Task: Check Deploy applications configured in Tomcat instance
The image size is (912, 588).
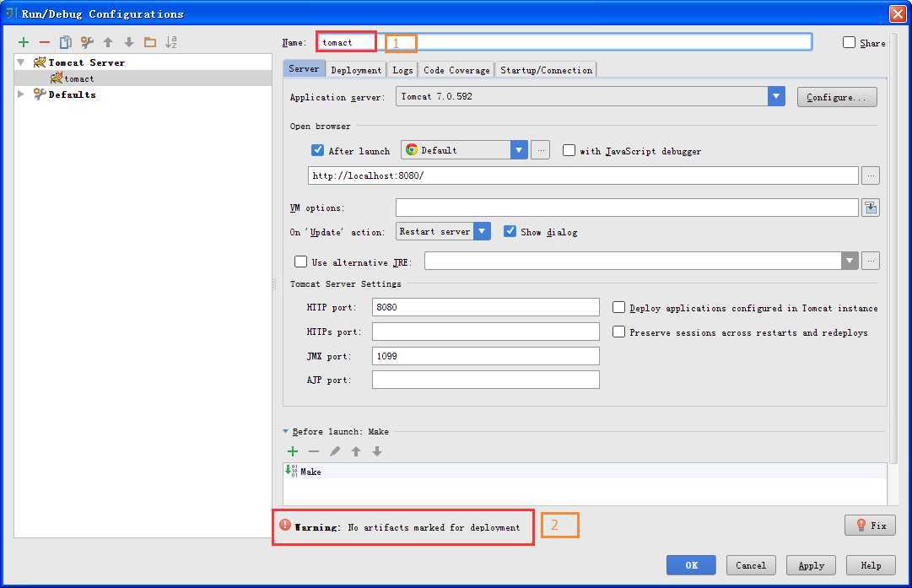Action: 619,307
